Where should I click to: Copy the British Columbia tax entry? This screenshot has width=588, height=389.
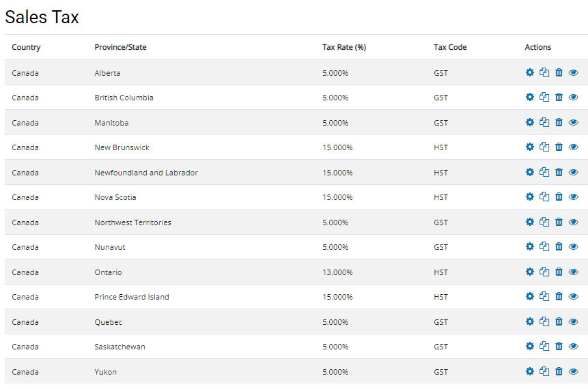(544, 98)
